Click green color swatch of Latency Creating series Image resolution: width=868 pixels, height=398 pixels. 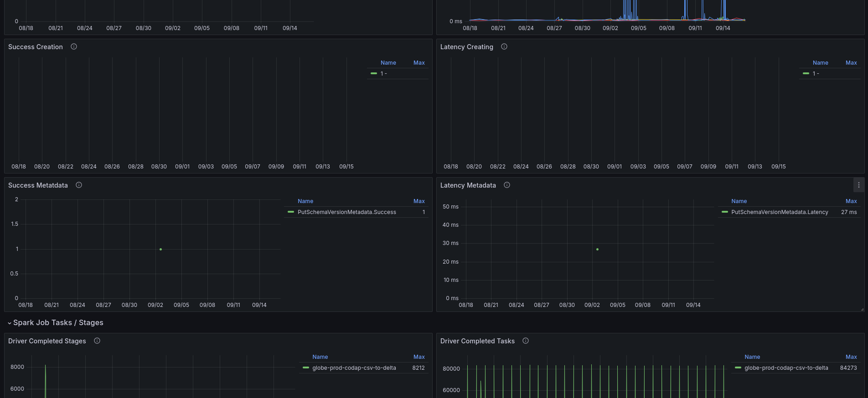pyautogui.click(x=806, y=73)
